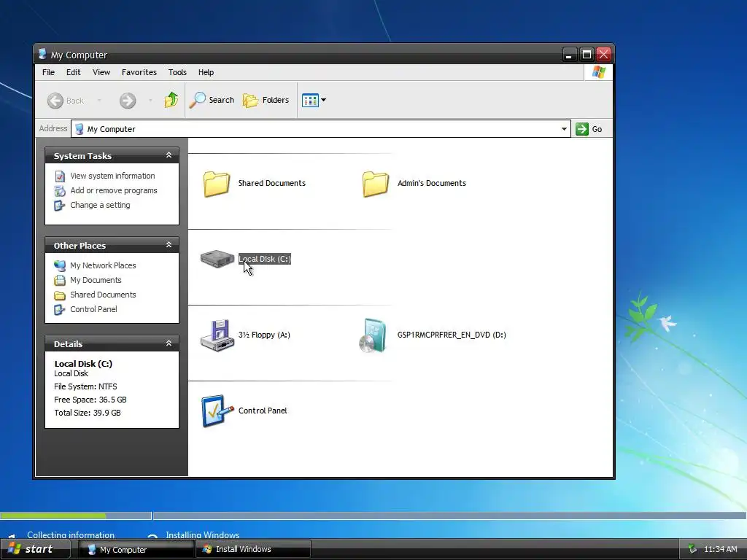747x560 pixels.
Task: Open the Tools menu
Action: pos(177,72)
